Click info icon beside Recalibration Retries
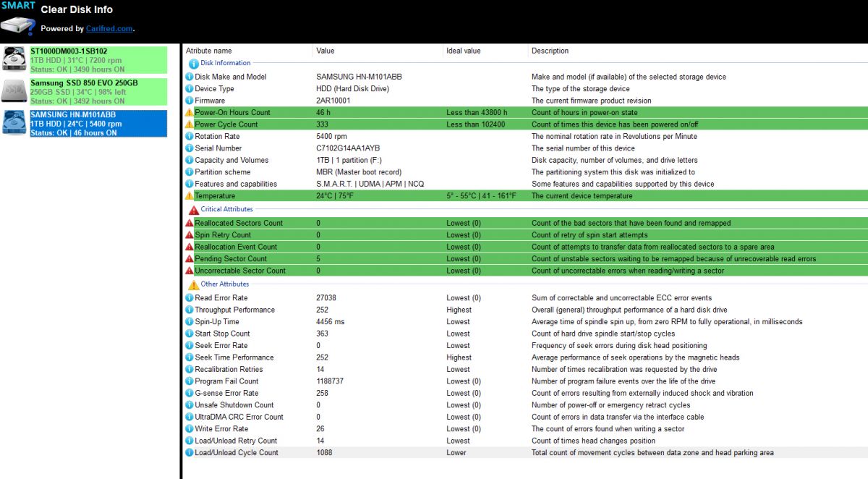The width and height of the screenshot is (868, 479). (x=190, y=370)
